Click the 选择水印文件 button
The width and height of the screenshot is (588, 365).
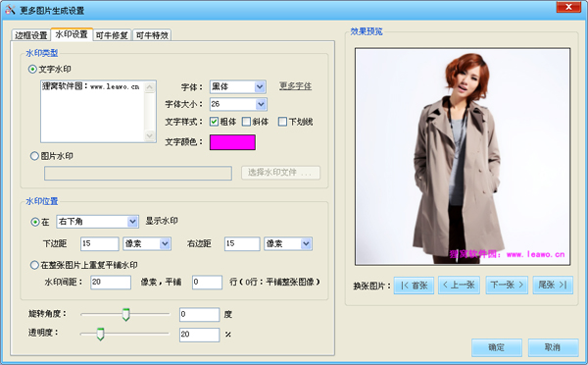pos(280,173)
